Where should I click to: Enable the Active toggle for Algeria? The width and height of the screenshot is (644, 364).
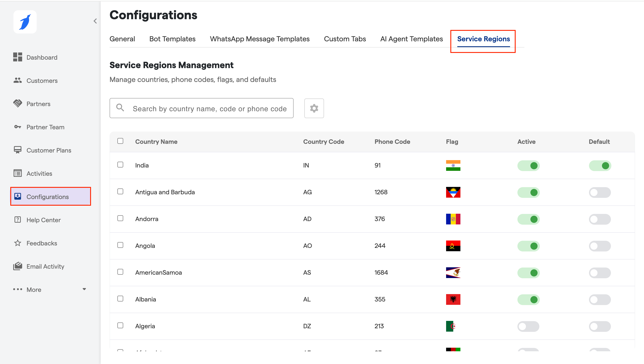(528, 326)
